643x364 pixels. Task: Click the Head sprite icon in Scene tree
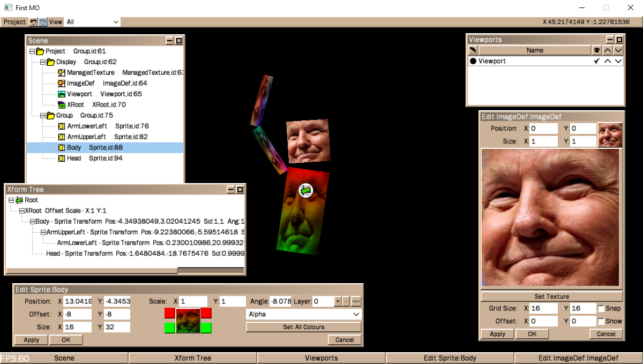(x=62, y=158)
